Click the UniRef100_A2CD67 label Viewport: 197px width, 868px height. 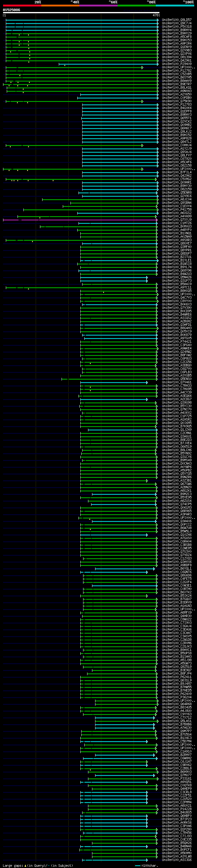[x=176, y=399]
